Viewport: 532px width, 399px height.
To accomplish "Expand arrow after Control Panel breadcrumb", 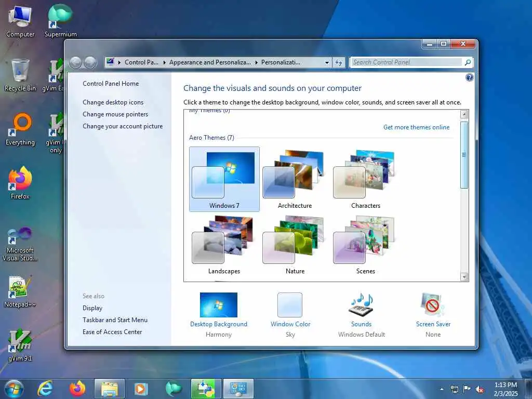I will 164,62.
